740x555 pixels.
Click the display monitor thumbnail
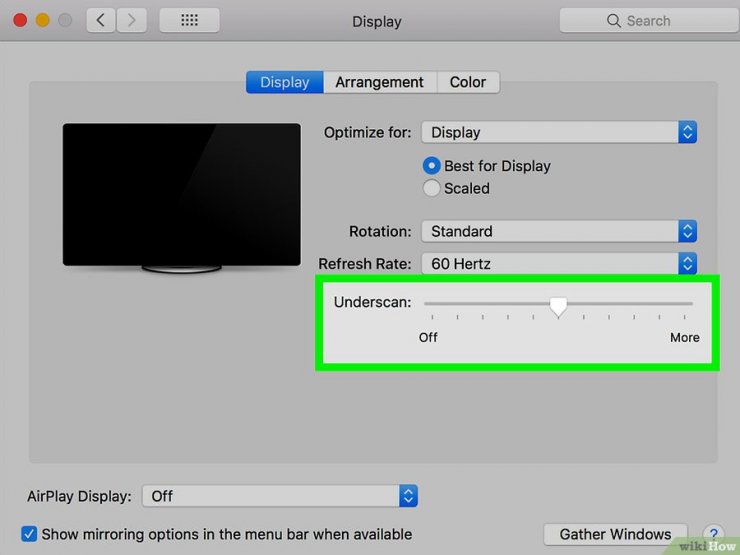point(182,198)
